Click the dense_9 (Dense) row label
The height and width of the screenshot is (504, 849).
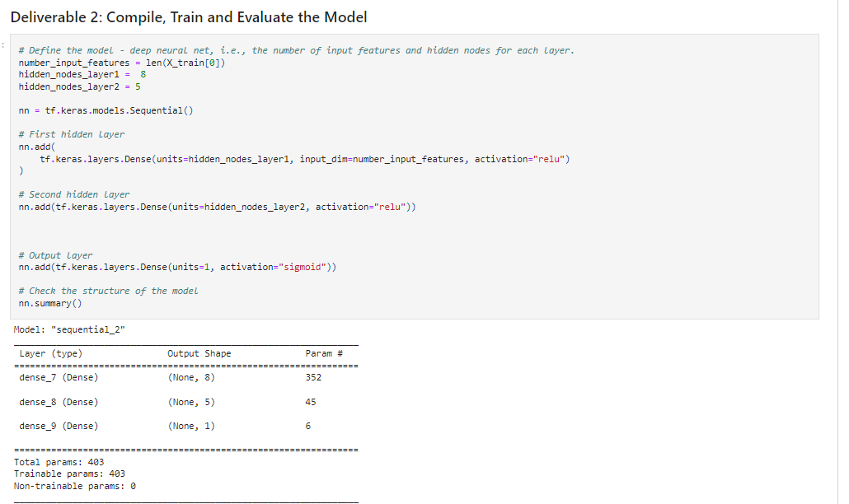click(59, 426)
